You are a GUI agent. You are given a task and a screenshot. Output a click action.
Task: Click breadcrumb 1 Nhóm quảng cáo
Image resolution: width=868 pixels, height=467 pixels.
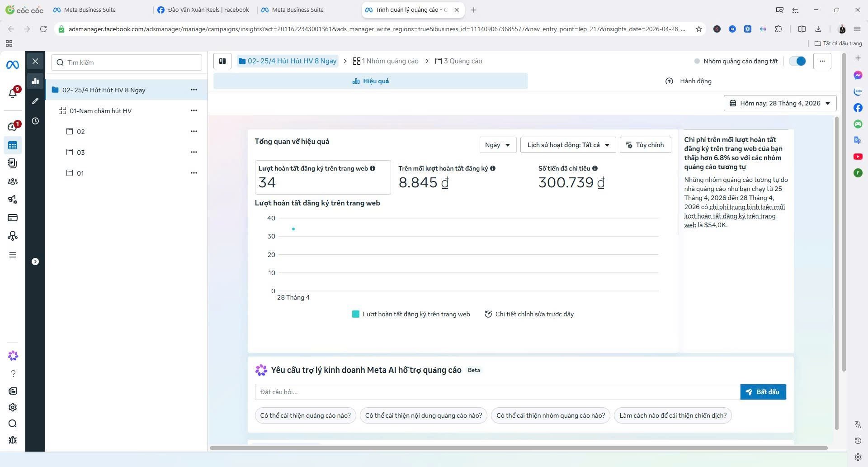pos(386,61)
